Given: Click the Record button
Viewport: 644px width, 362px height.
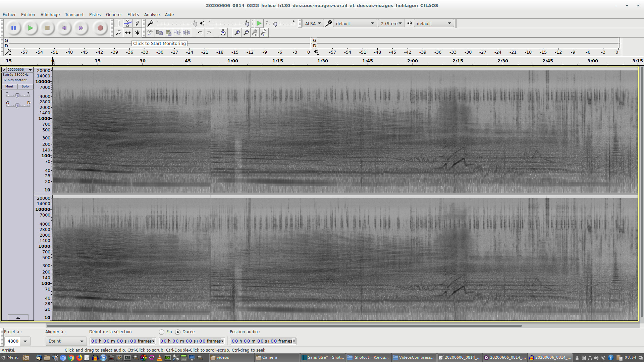Looking at the screenshot, I should (100, 28).
